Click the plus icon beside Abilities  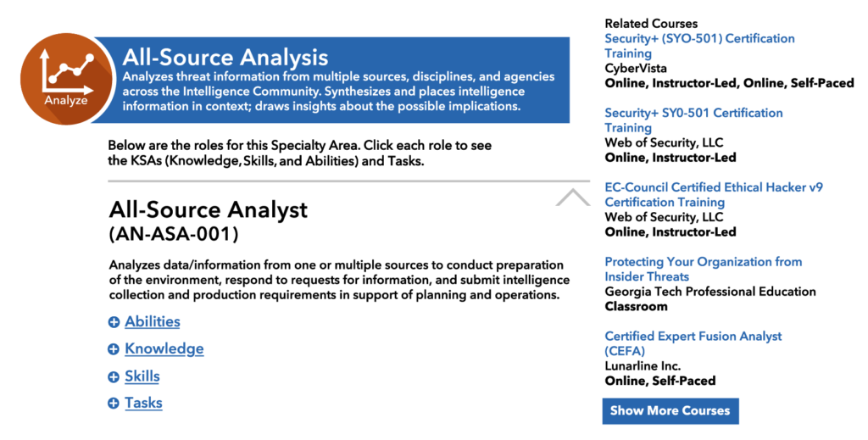tap(114, 322)
